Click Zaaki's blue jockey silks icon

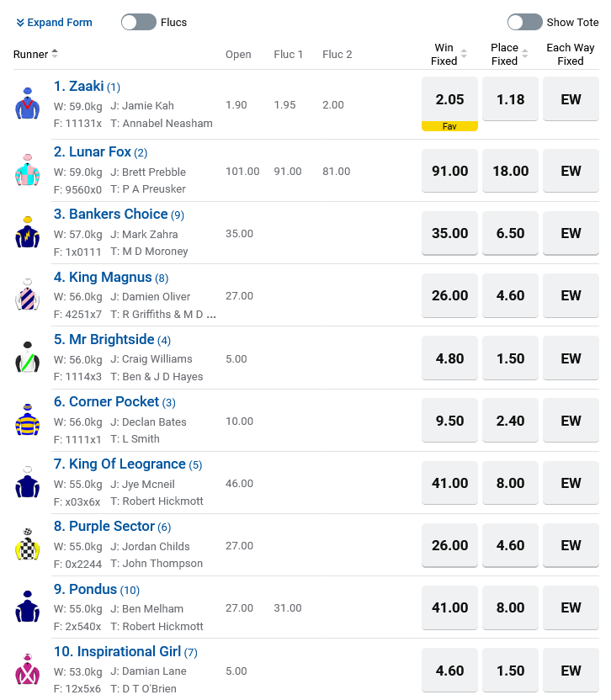pos(27,103)
